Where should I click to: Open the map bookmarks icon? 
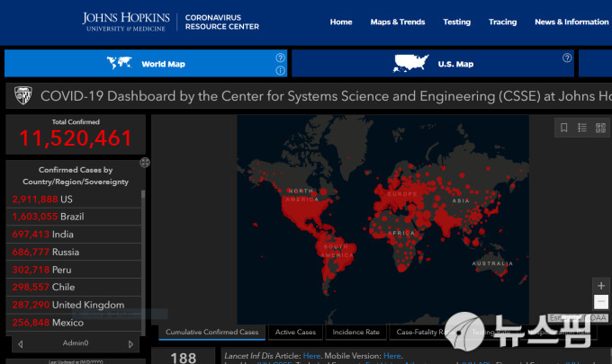pyautogui.click(x=564, y=128)
